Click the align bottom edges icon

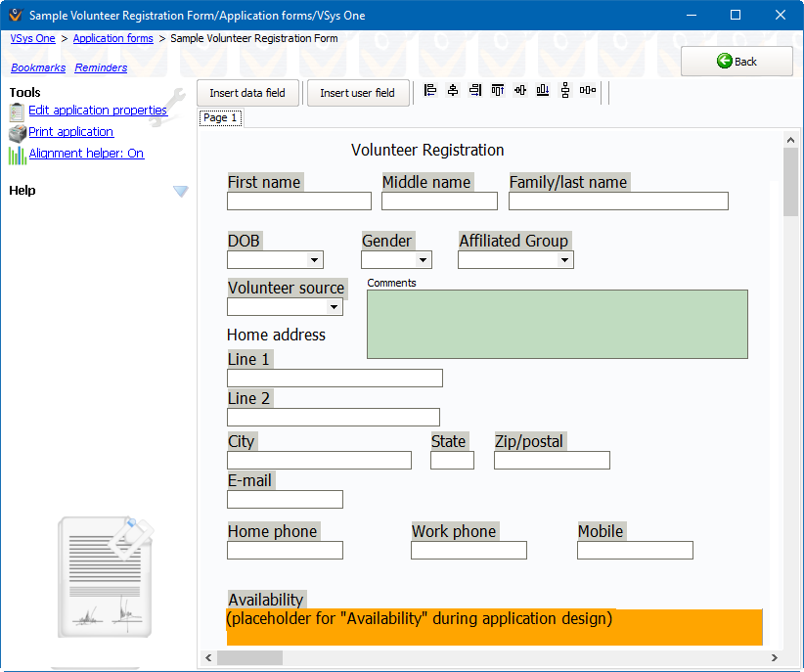click(x=543, y=90)
